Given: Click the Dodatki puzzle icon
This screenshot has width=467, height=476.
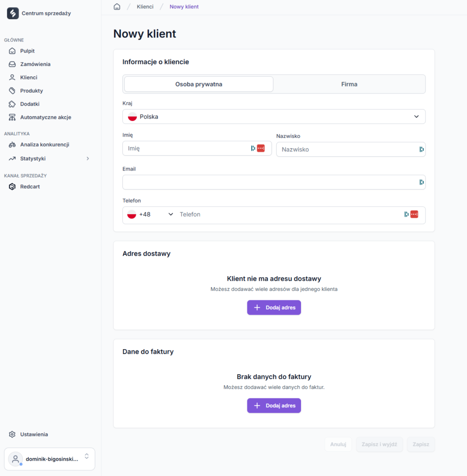Looking at the screenshot, I should tap(12, 104).
